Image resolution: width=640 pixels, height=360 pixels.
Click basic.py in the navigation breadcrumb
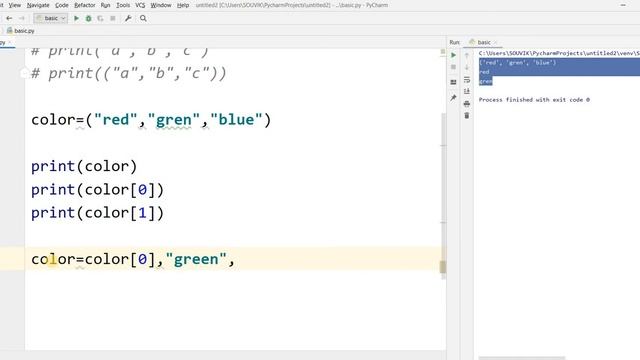tap(21, 31)
